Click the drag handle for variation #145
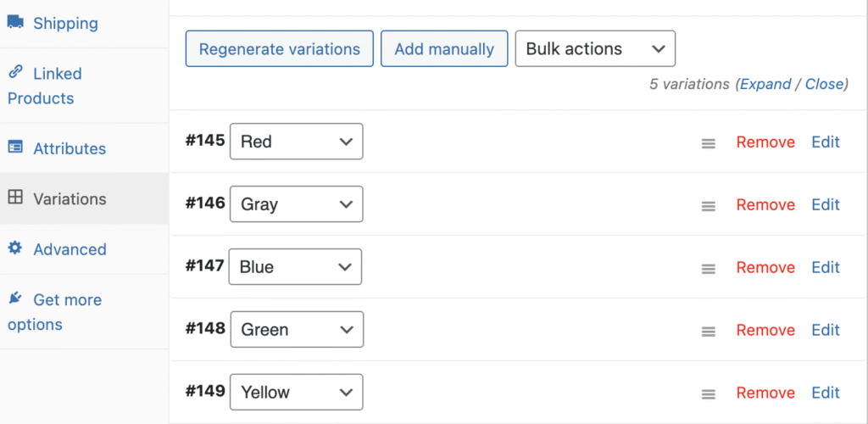This screenshot has height=424, width=868. tap(709, 143)
